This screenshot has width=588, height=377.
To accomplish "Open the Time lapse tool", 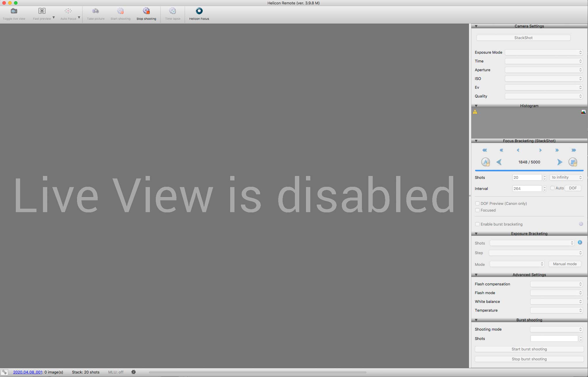I will pyautogui.click(x=173, y=11).
